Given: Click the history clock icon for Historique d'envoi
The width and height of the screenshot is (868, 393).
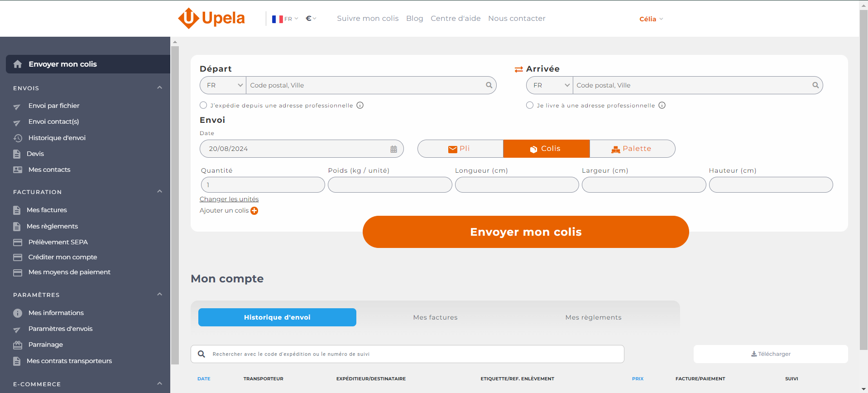Looking at the screenshot, I should click(x=18, y=138).
